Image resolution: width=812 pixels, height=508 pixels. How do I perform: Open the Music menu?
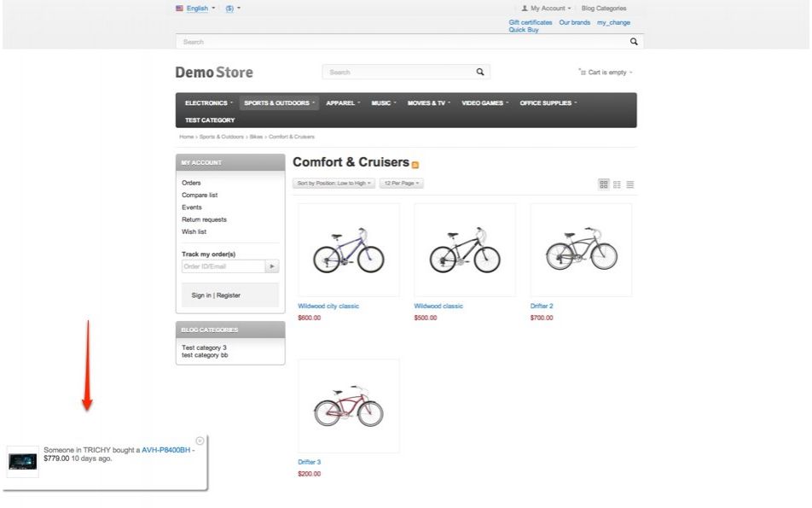(384, 103)
